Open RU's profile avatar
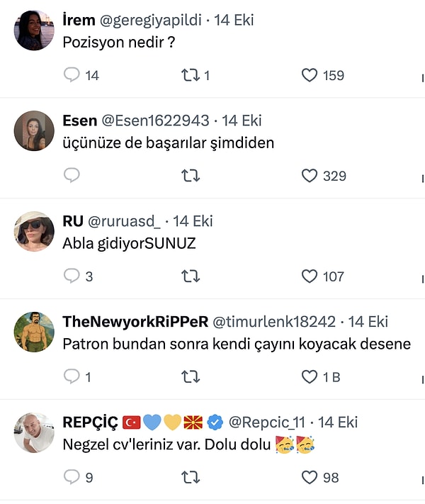This screenshot has height=504, width=425. point(34,231)
